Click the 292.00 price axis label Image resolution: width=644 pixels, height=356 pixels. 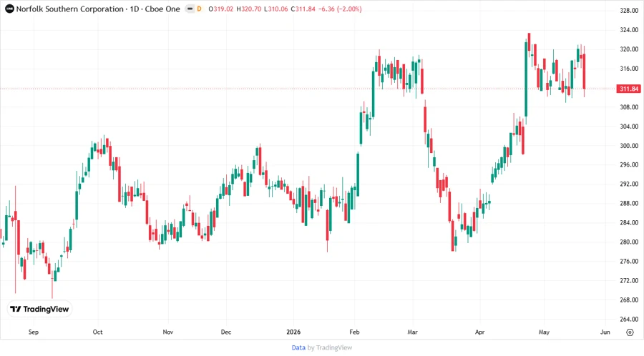[629, 184]
